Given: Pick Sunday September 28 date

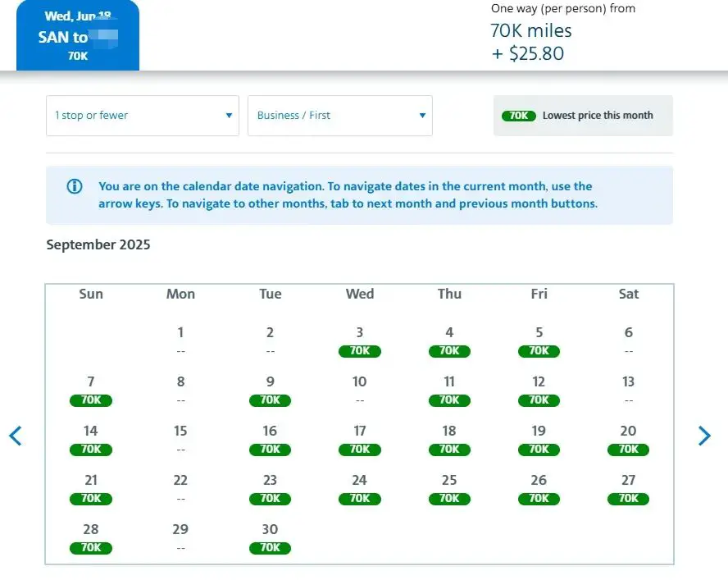Looking at the screenshot, I should tap(91, 538).
